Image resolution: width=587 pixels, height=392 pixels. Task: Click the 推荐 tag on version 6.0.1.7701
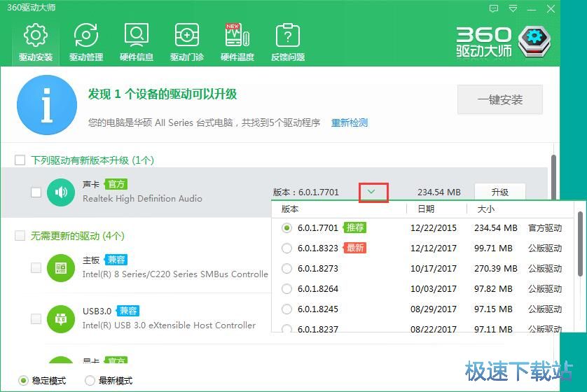coord(355,227)
